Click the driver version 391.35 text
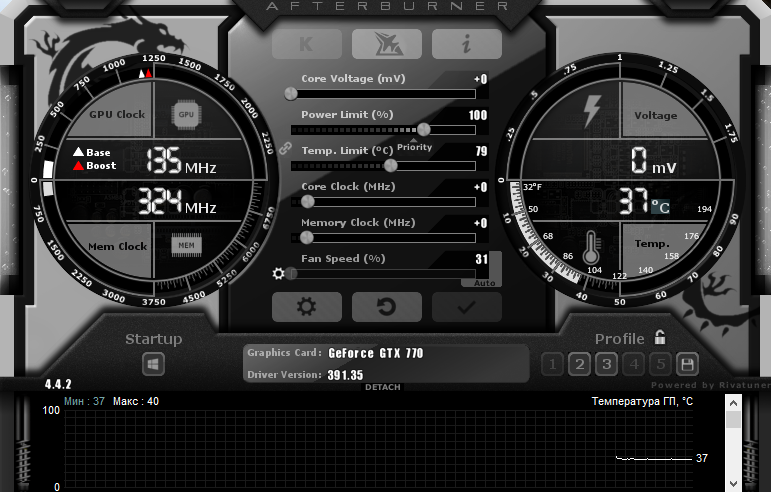 [345, 376]
